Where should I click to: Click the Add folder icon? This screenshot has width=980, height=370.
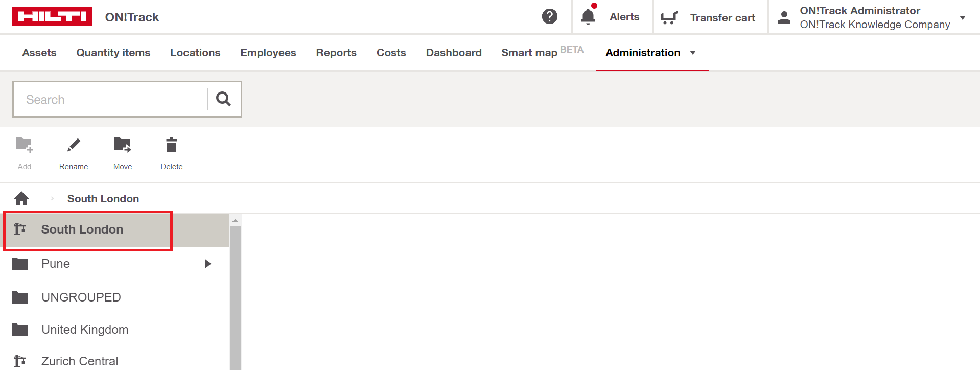click(25, 145)
